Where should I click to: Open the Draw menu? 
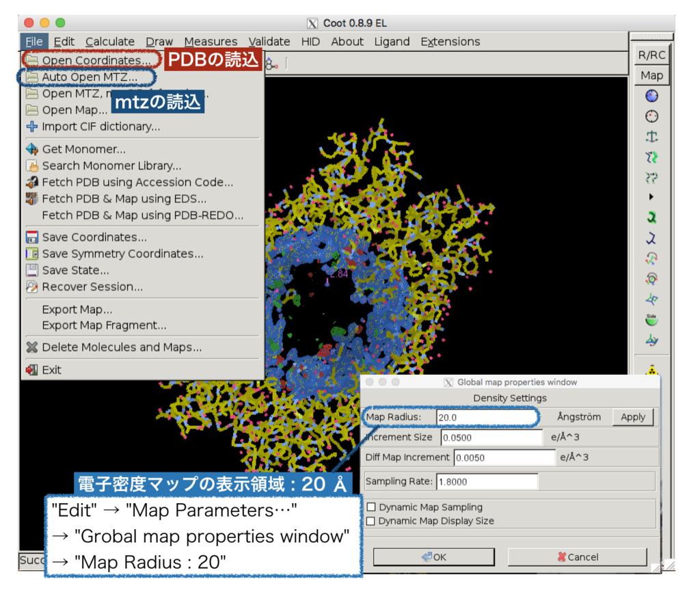pyautogui.click(x=159, y=42)
